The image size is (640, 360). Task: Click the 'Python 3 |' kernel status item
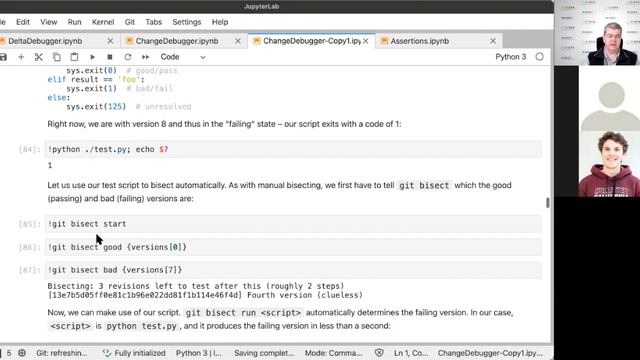pyautogui.click(x=199, y=353)
